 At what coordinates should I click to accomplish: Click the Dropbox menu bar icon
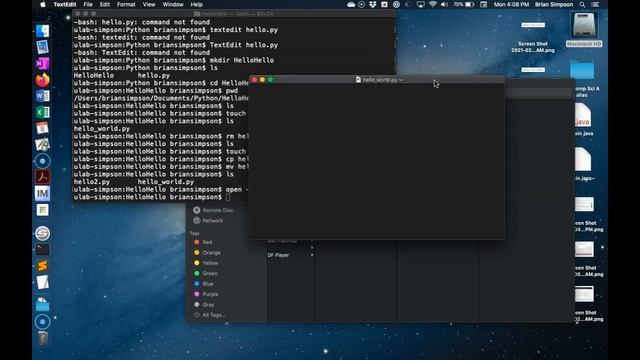tap(373, 4)
